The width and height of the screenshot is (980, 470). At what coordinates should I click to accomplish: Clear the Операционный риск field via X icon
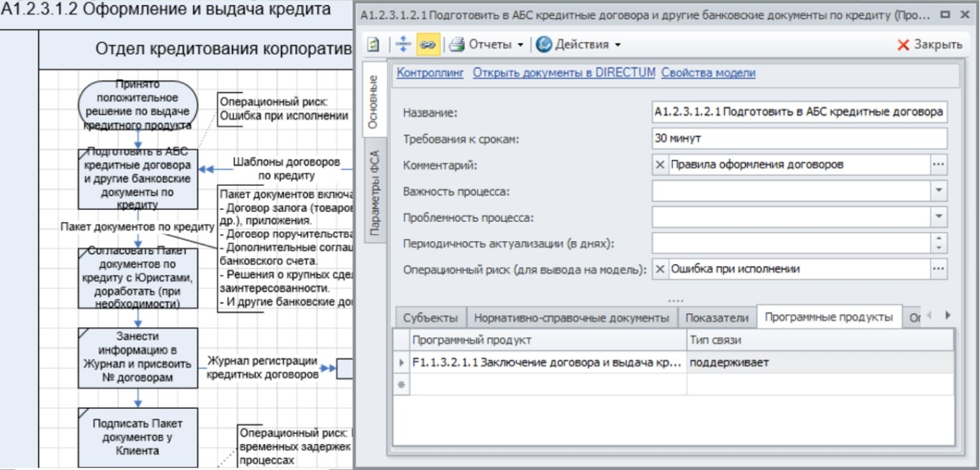pos(660,269)
